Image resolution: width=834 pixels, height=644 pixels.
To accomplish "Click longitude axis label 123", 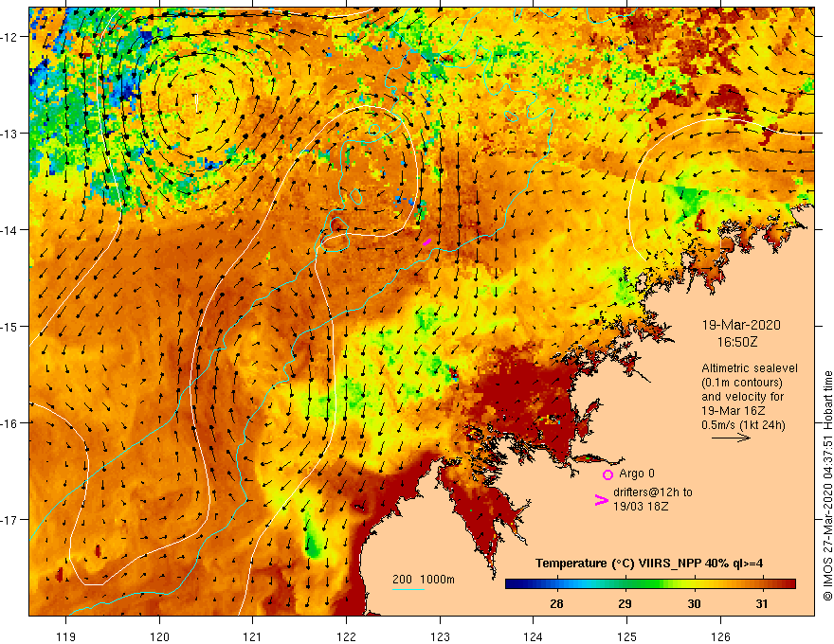I will click(440, 636).
